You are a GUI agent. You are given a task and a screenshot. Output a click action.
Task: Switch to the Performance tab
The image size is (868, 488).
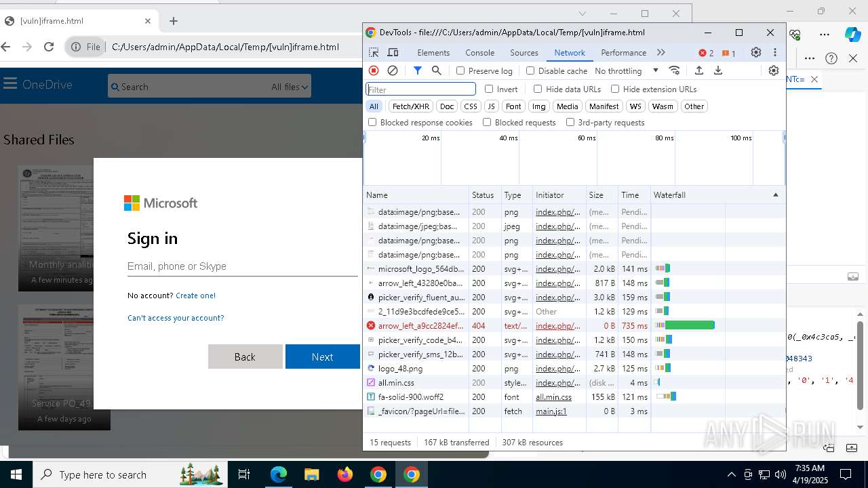click(x=624, y=53)
